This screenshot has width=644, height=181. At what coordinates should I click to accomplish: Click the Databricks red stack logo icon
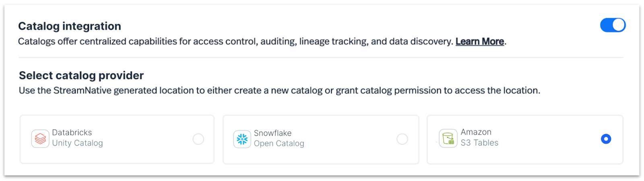tap(40, 139)
